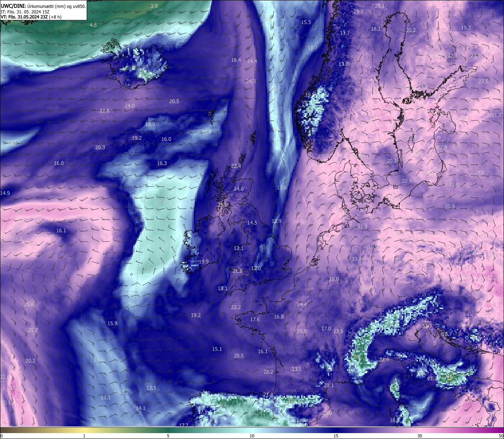Click the map value 16.8
Viewport: 504px width, 439px height.
click(279, 317)
